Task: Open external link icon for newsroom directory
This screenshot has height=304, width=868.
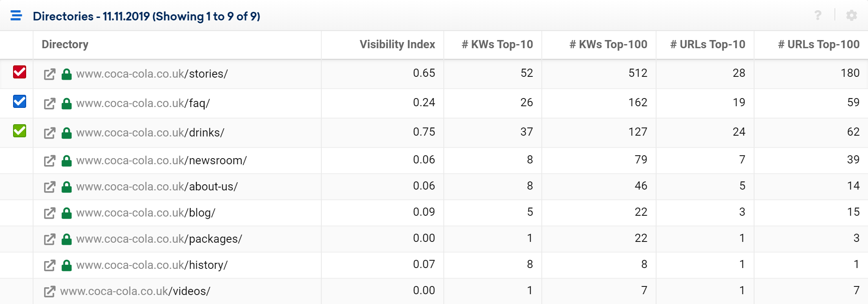Action: 49,161
